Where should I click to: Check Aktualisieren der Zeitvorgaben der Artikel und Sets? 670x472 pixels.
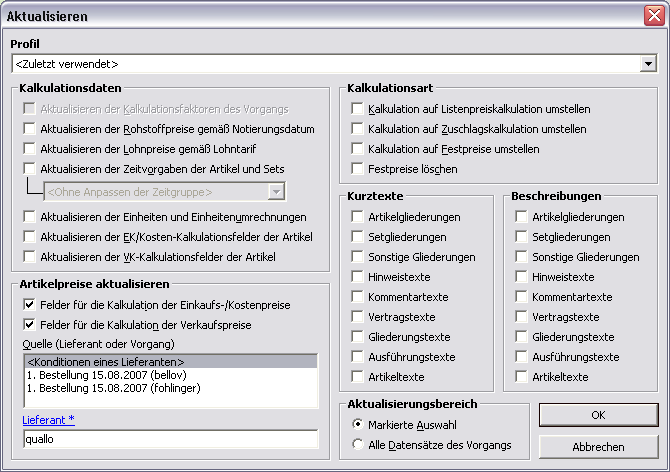[x=29, y=169]
